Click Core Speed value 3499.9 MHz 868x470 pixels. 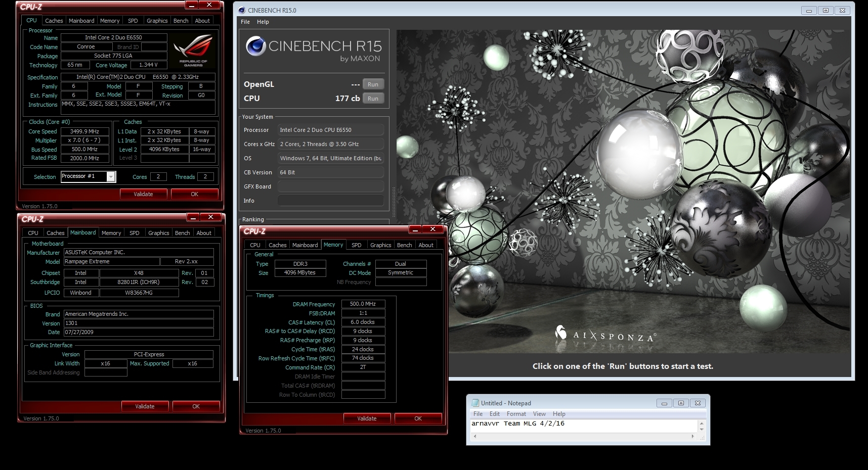pyautogui.click(x=84, y=131)
